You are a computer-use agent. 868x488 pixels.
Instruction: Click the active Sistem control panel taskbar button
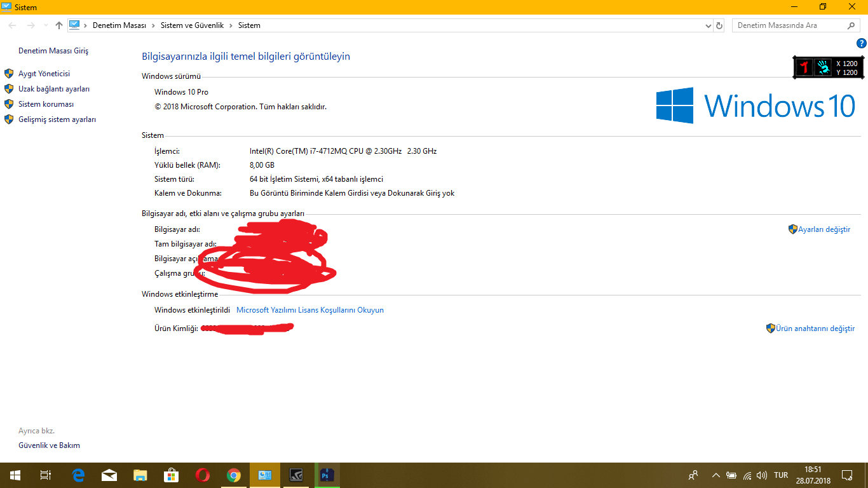pos(265,475)
